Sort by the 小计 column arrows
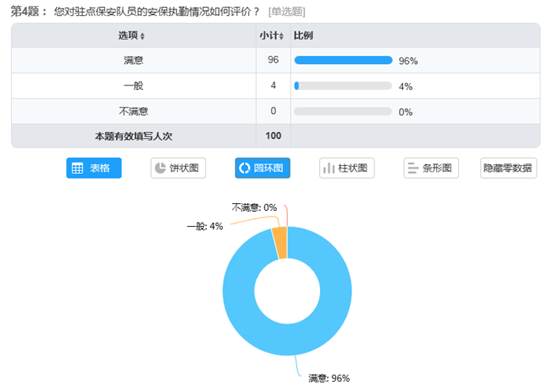This screenshot has width=553, height=392. (x=281, y=36)
